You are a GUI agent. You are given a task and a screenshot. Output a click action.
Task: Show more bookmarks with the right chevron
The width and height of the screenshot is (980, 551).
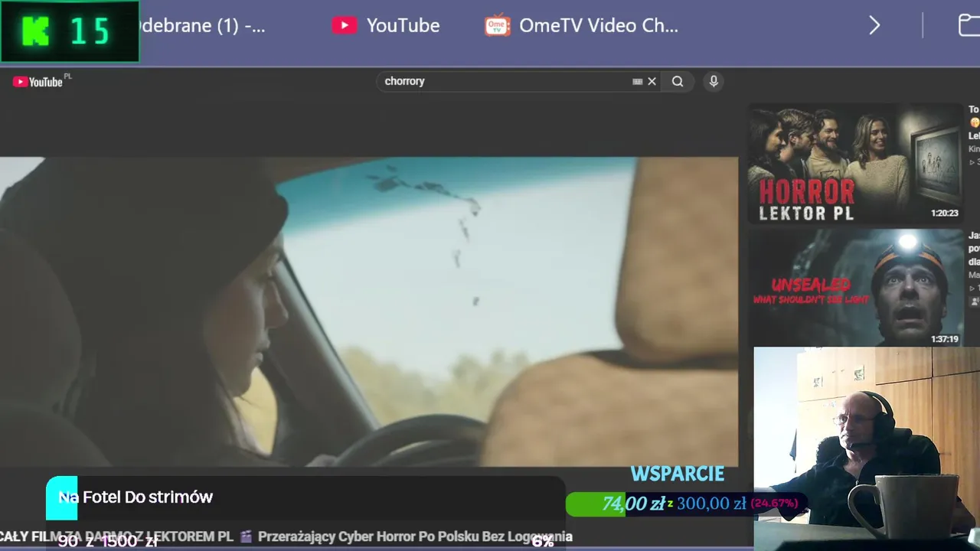[874, 25]
